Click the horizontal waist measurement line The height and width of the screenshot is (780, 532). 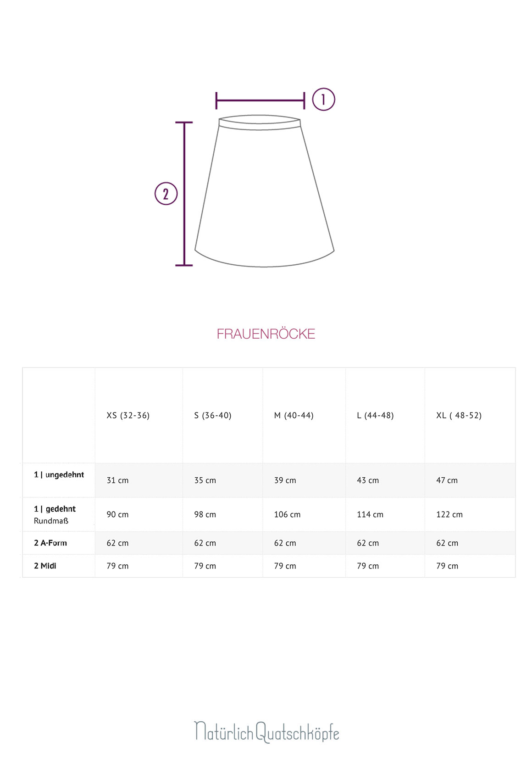[260, 100]
